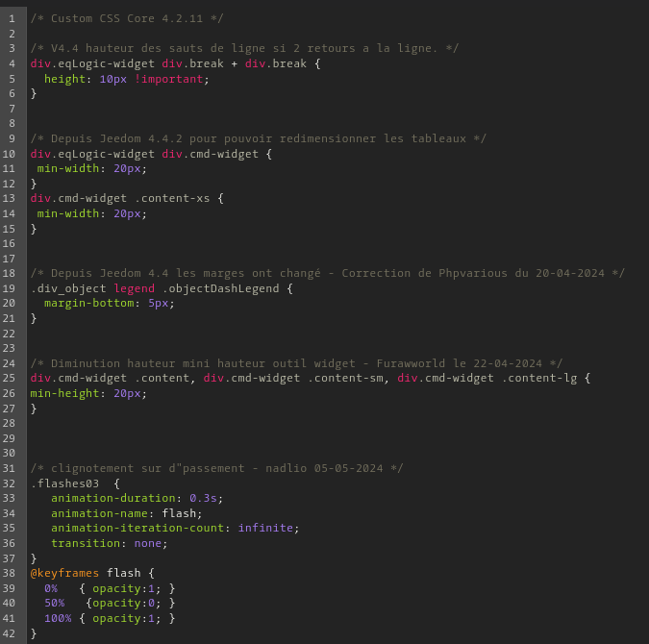Click the '100% { opacity:1; }' keyframe
The image size is (649, 644).
tap(110, 619)
